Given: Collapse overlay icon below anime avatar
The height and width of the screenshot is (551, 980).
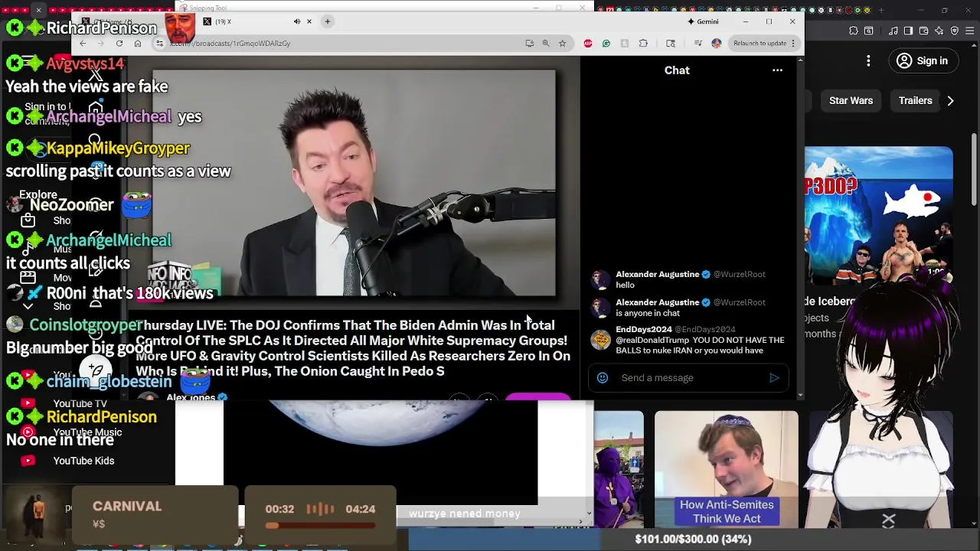Looking at the screenshot, I should [x=888, y=521].
